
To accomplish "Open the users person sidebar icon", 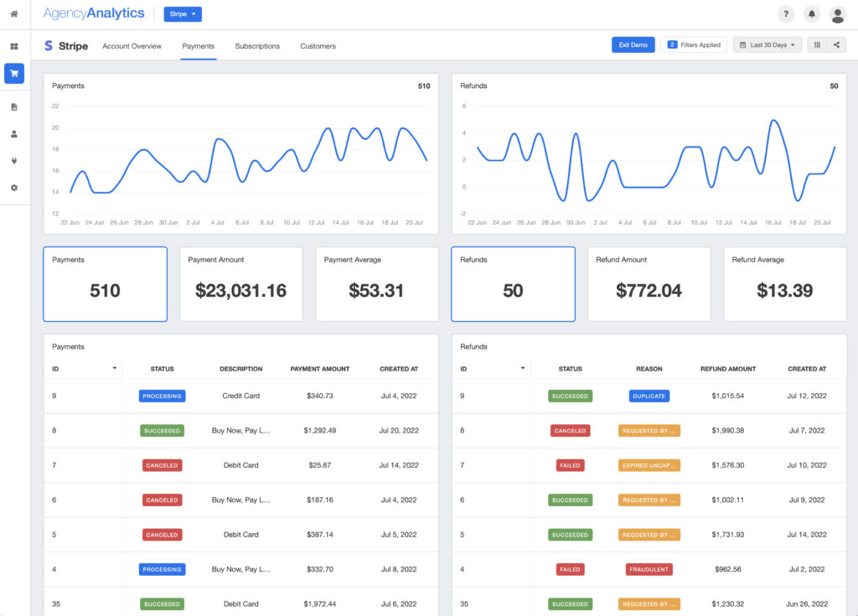I will [14, 133].
